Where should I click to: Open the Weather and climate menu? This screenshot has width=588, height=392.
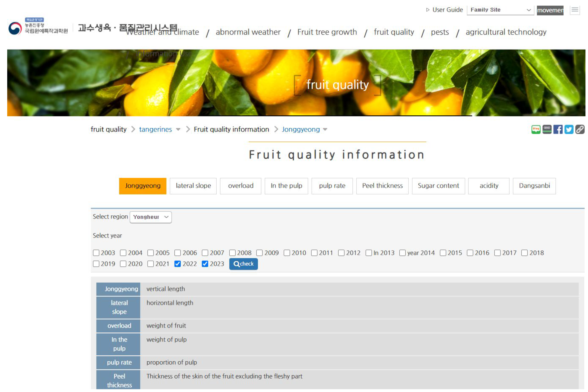[162, 32]
